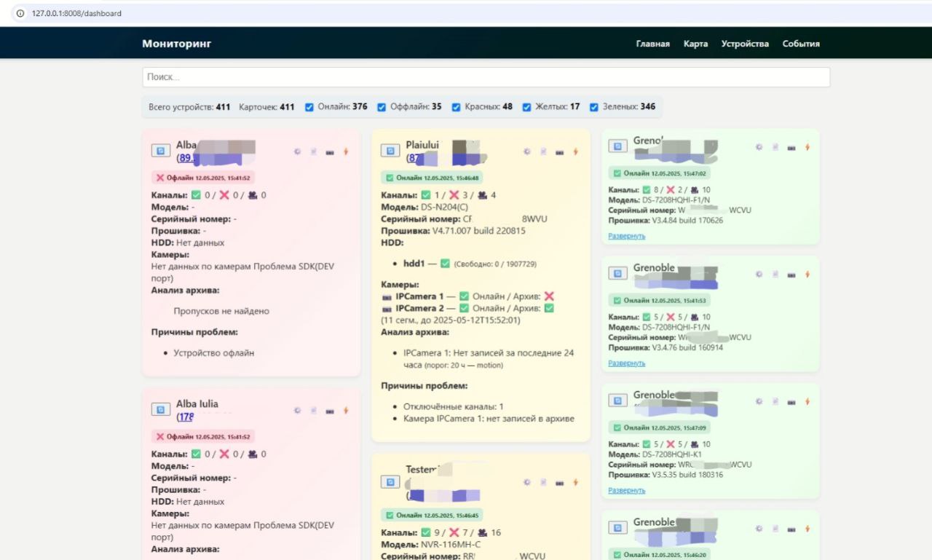Click the document icon on the Alba Iulia card
The width and height of the screenshot is (932, 560).
pos(314,410)
